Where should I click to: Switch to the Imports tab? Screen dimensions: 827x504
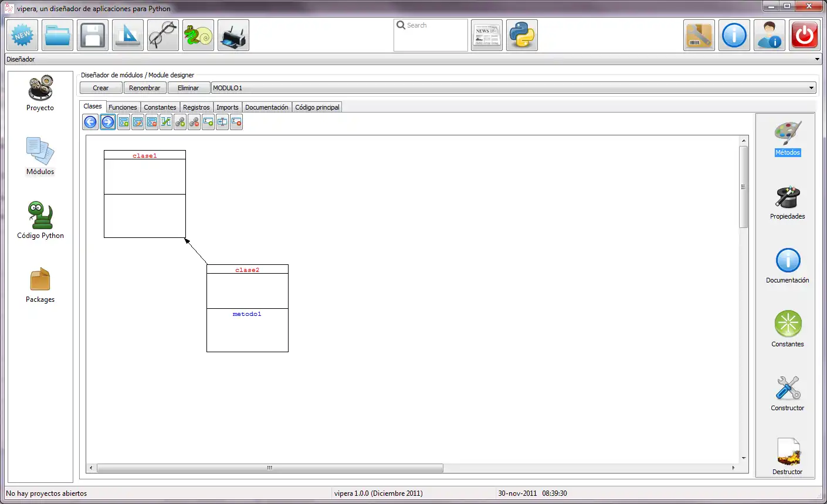click(x=227, y=107)
